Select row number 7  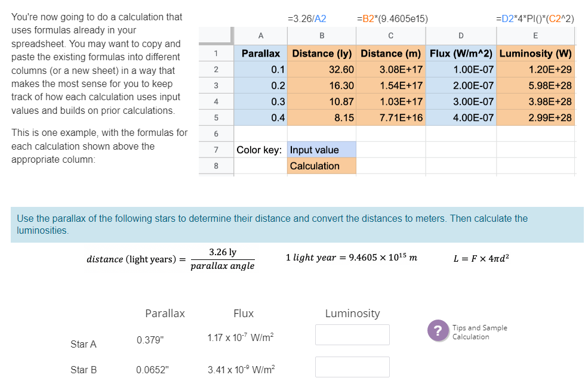pos(216,150)
